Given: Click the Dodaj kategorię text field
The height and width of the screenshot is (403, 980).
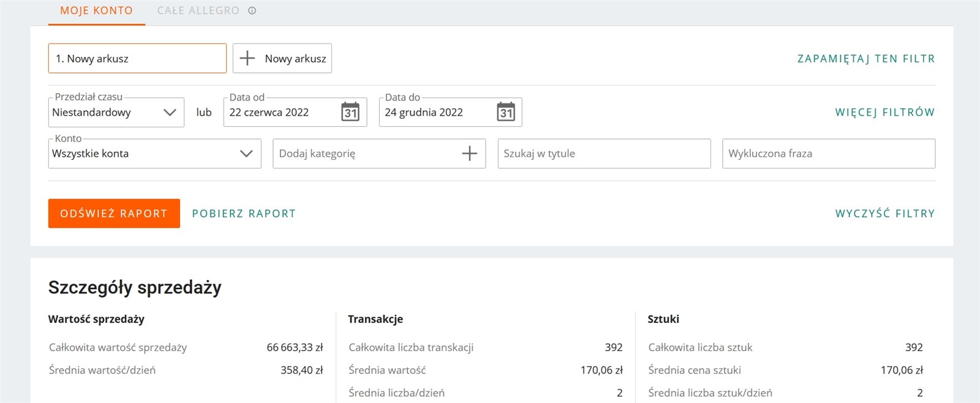Looking at the screenshot, I should 361,154.
